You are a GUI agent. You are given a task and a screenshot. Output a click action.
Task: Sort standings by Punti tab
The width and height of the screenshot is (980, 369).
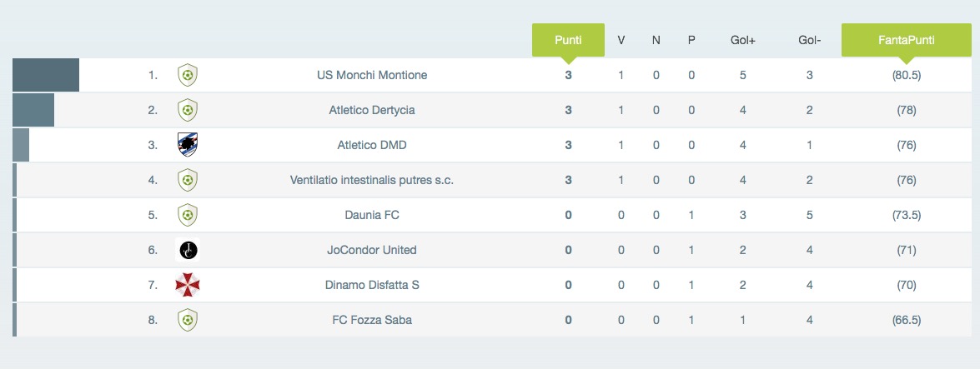pos(568,40)
